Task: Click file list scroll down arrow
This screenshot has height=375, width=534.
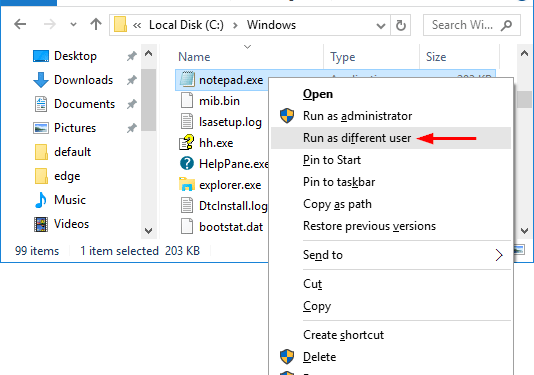Action: pos(524,231)
